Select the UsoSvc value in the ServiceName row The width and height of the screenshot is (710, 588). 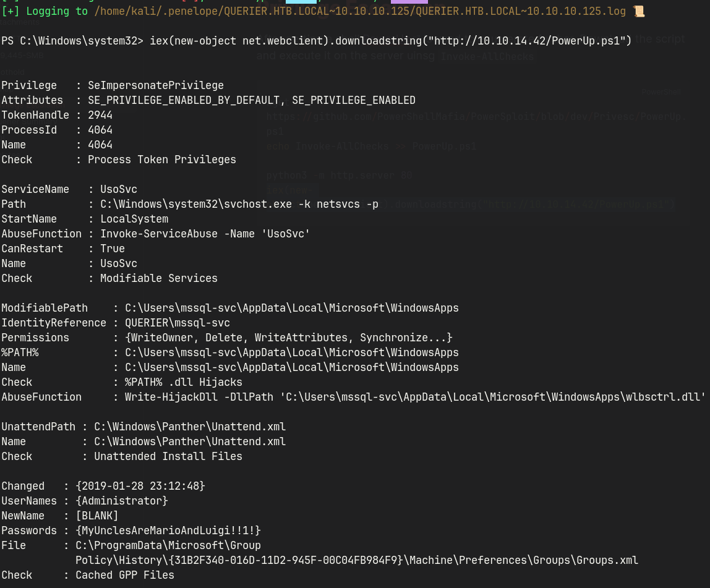(119, 189)
